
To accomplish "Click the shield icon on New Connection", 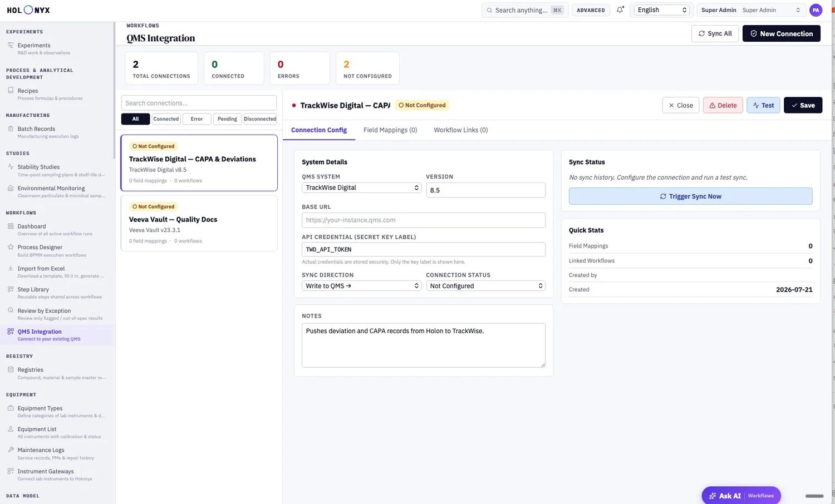I will (x=754, y=33).
